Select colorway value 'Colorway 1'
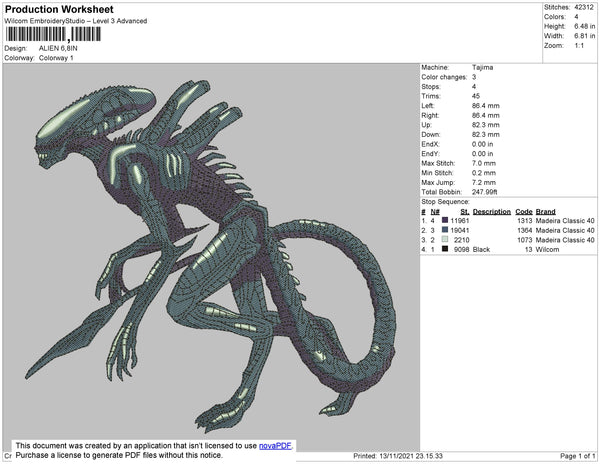The height and width of the screenshot is (464, 600). click(x=56, y=58)
